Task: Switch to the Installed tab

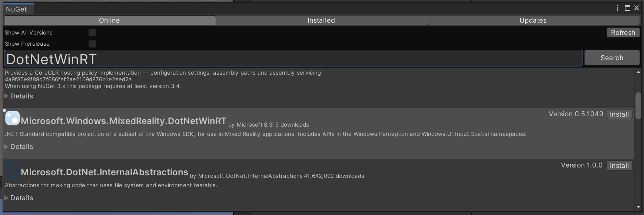Action: [x=321, y=20]
